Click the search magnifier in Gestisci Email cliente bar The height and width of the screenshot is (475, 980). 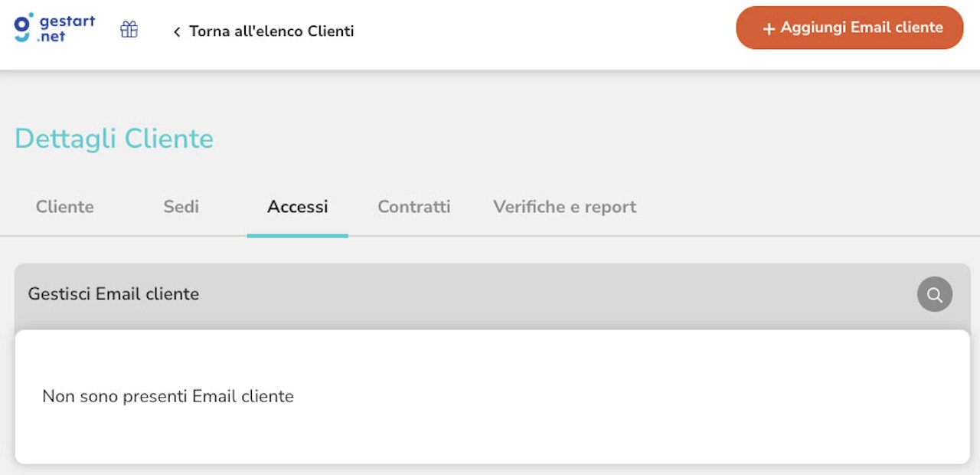coord(934,294)
